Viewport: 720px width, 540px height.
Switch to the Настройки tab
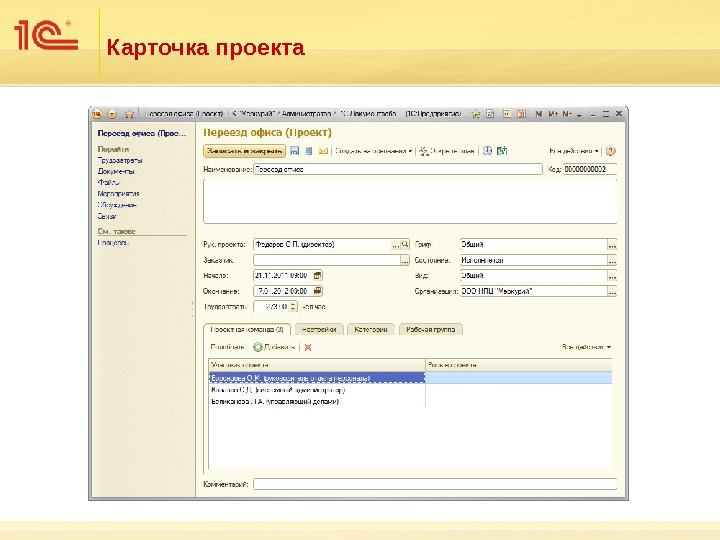point(319,330)
